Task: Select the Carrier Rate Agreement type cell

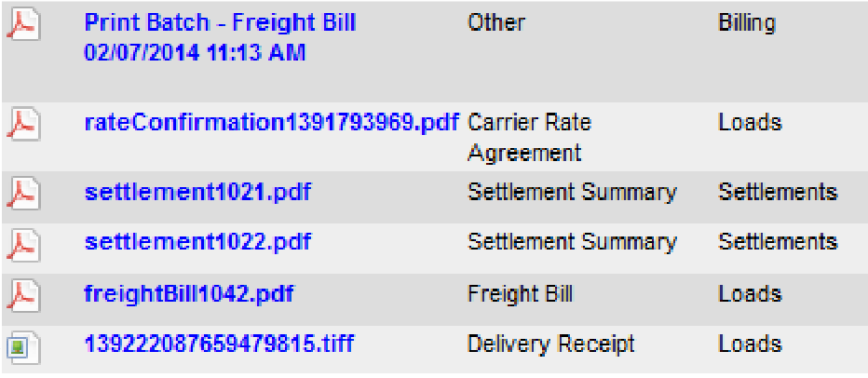Action: [529, 137]
